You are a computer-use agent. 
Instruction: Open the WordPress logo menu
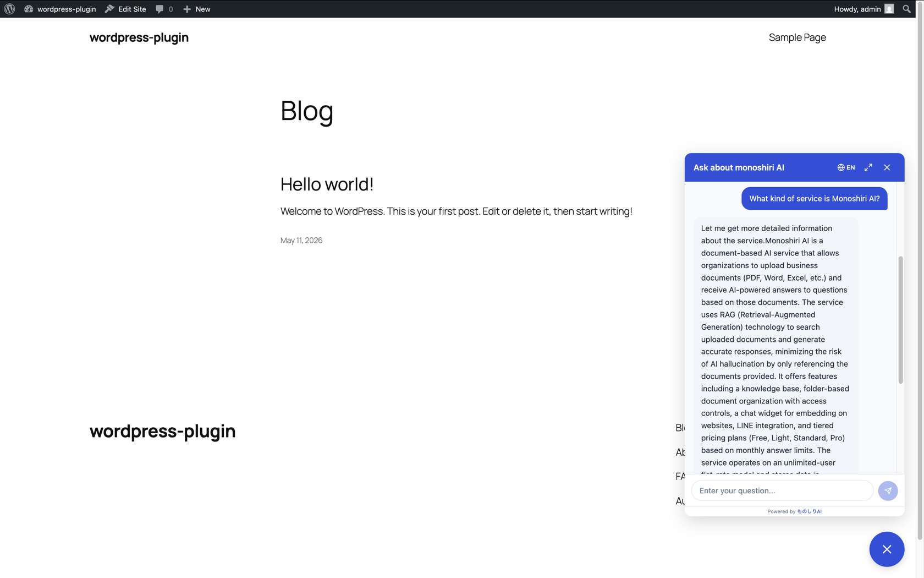click(9, 9)
